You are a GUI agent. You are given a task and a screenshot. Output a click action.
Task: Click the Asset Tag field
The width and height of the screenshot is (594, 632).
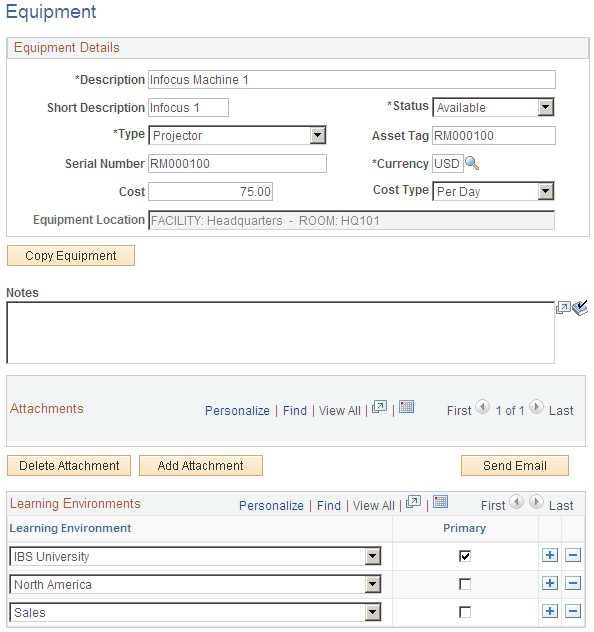494,135
